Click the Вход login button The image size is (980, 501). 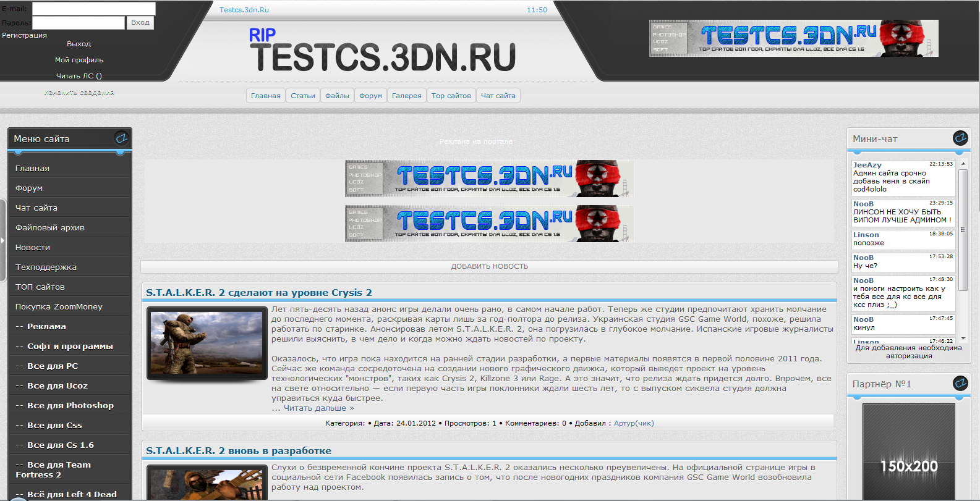click(x=140, y=23)
